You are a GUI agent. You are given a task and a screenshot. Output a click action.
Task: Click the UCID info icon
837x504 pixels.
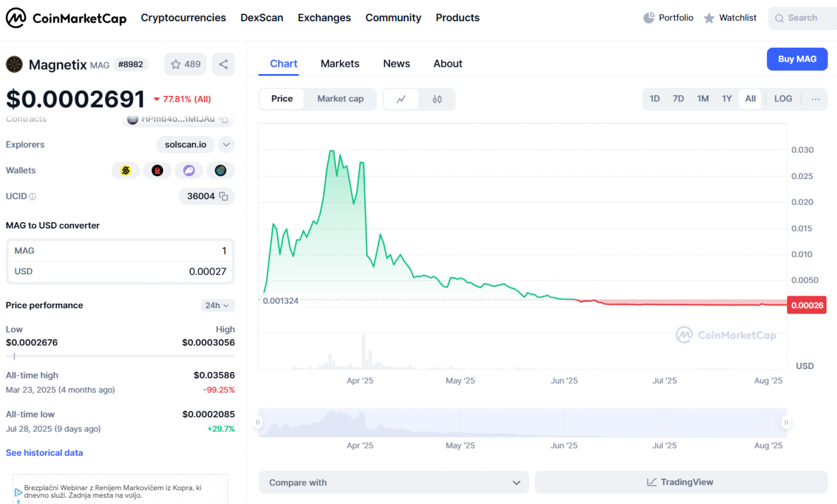click(33, 197)
